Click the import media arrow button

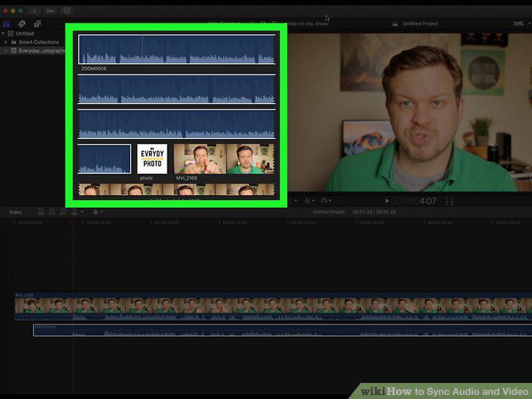click(x=34, y=11)
